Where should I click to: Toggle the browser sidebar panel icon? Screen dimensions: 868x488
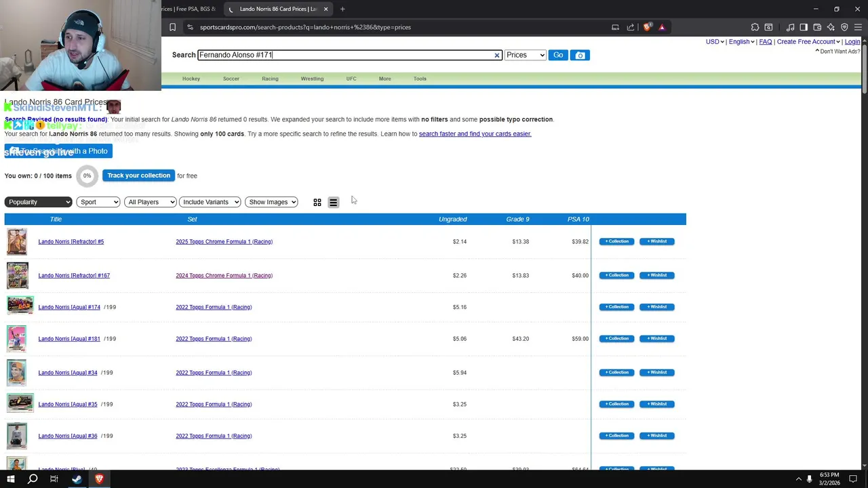point(804,27)
